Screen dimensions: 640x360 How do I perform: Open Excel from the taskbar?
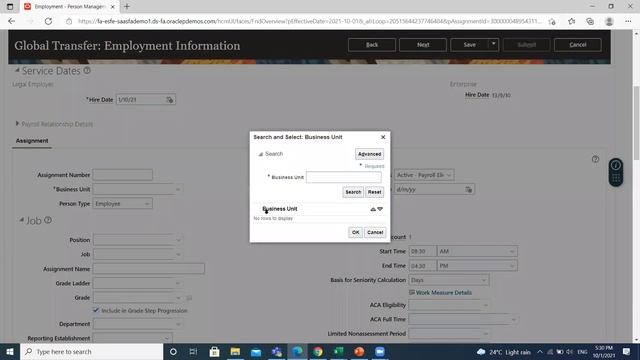coord(338,351)
